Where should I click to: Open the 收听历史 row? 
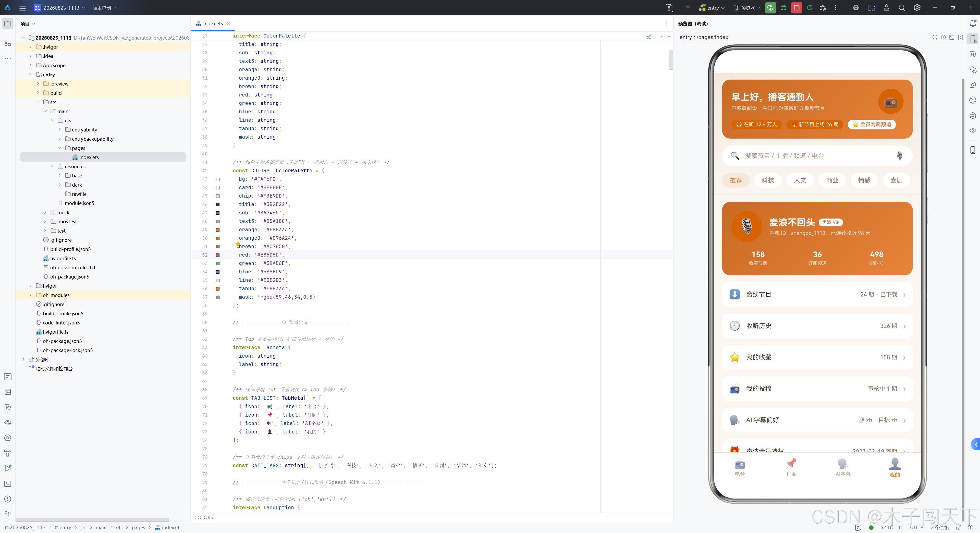click(817, 326)
